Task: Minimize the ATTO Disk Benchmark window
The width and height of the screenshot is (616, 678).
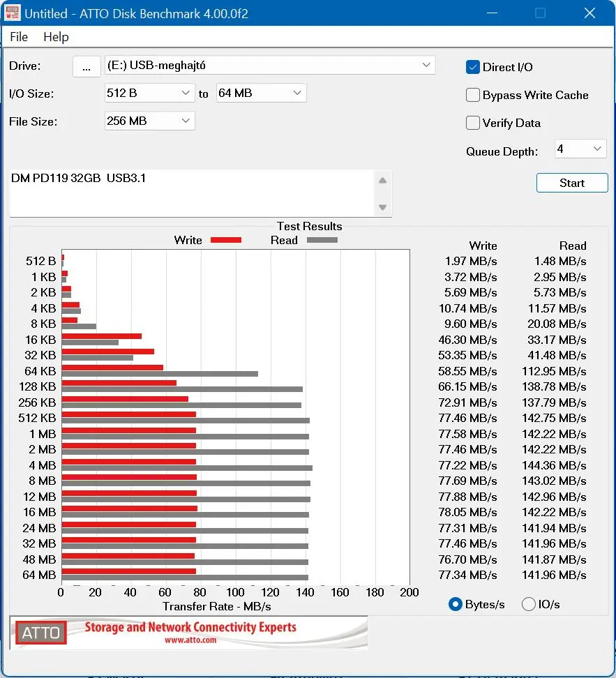Action: (492, 13)
